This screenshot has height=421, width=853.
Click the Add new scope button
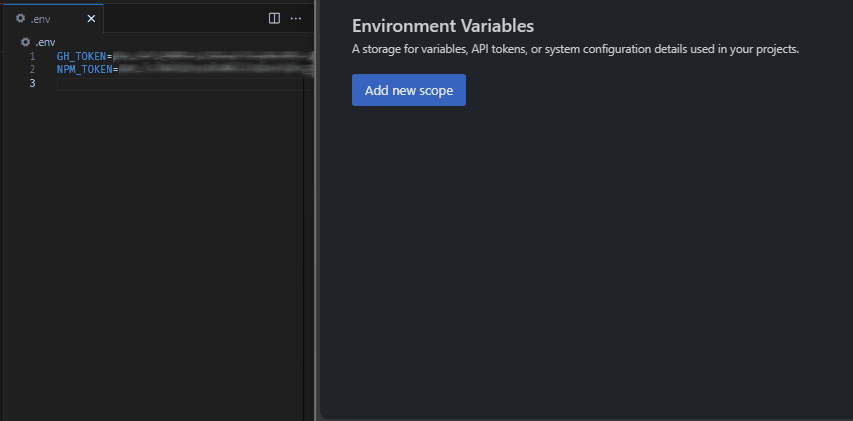[408, 90]
